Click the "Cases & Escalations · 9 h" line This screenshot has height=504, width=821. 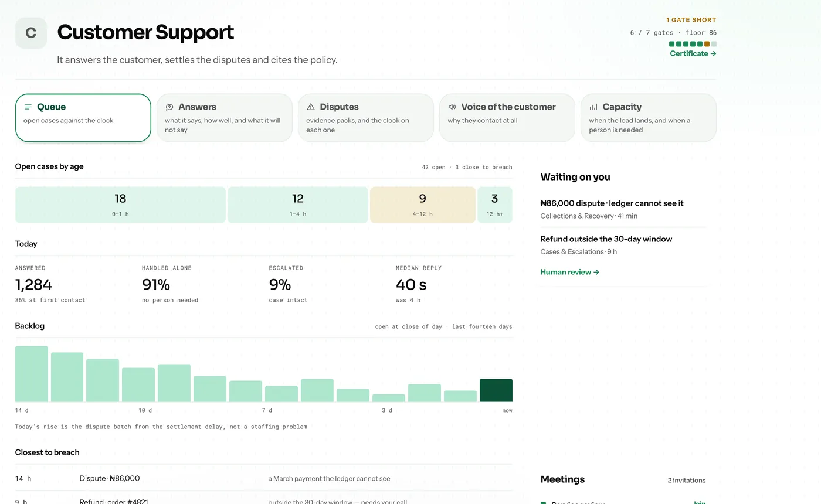578,252
